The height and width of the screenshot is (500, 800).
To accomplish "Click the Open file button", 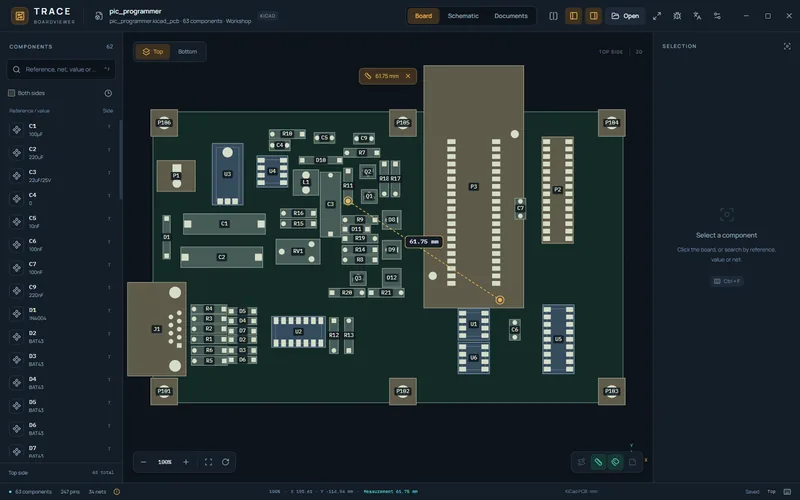I will pyautogui.click(x=625, y=16).
